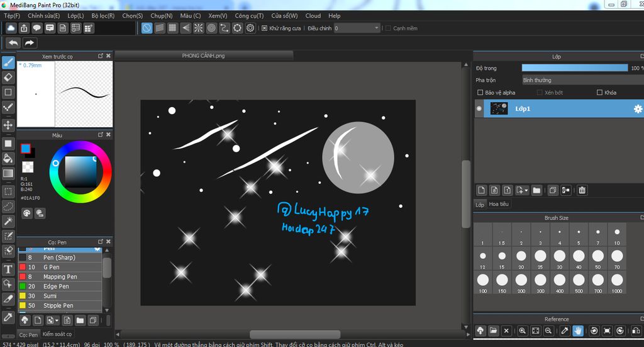This screenshot has width=644, height=347.
Task: Open the Điều chỉnh dropdown
Action: point(357,28)
